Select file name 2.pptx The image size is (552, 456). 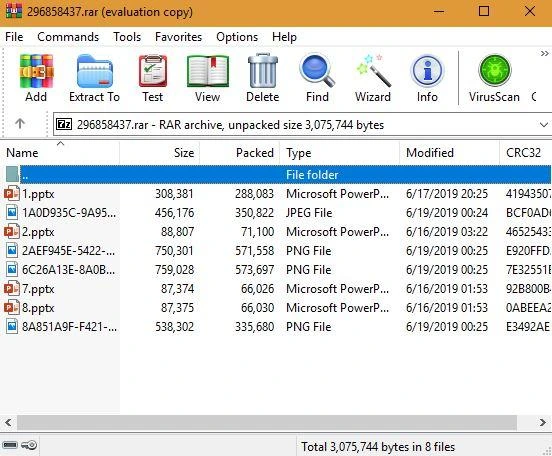38,232
